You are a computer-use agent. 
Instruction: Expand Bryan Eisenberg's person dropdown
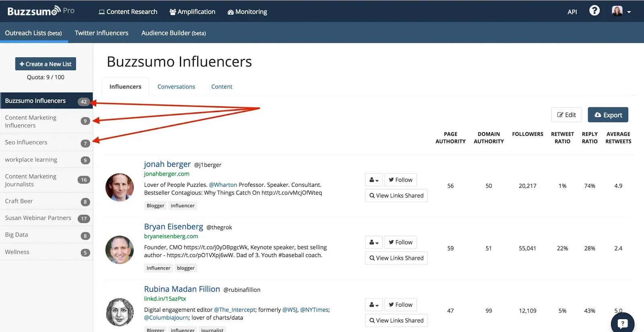coord(374,242)
